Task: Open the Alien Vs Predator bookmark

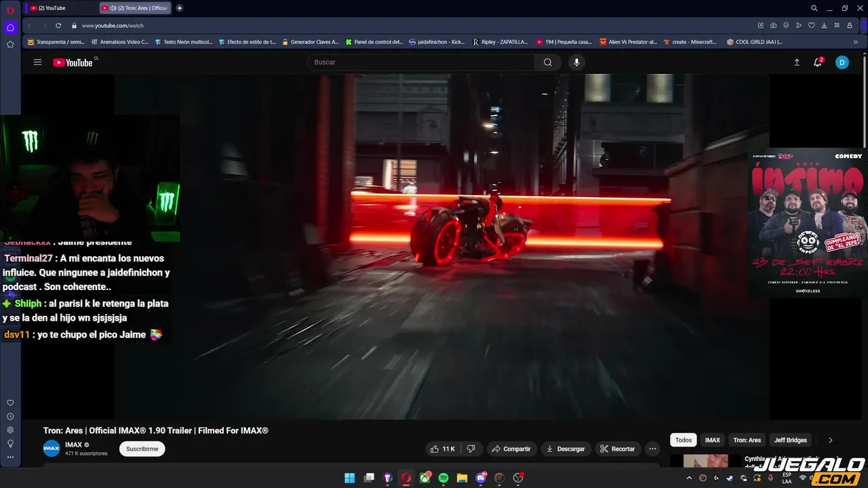Action: click(629, 42)
